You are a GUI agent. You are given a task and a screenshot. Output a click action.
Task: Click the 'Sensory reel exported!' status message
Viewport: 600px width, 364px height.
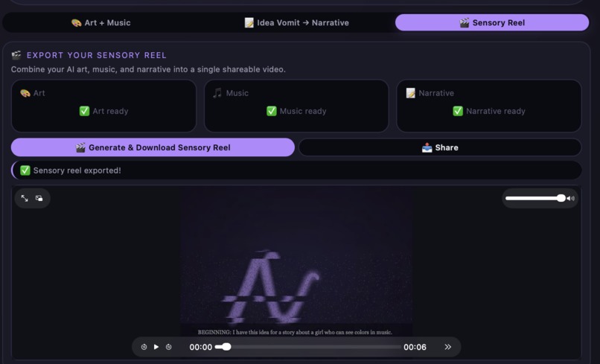[x=296, y=170]
